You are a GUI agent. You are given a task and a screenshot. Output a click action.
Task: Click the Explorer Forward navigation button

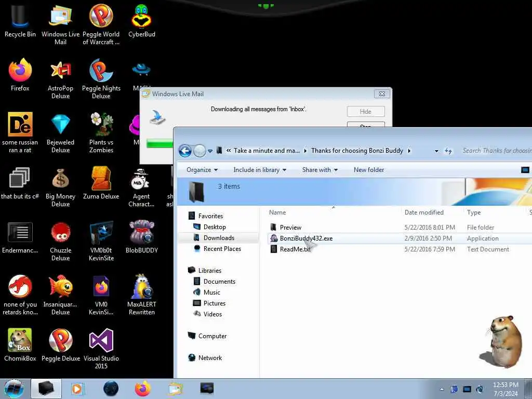(199, 151)
